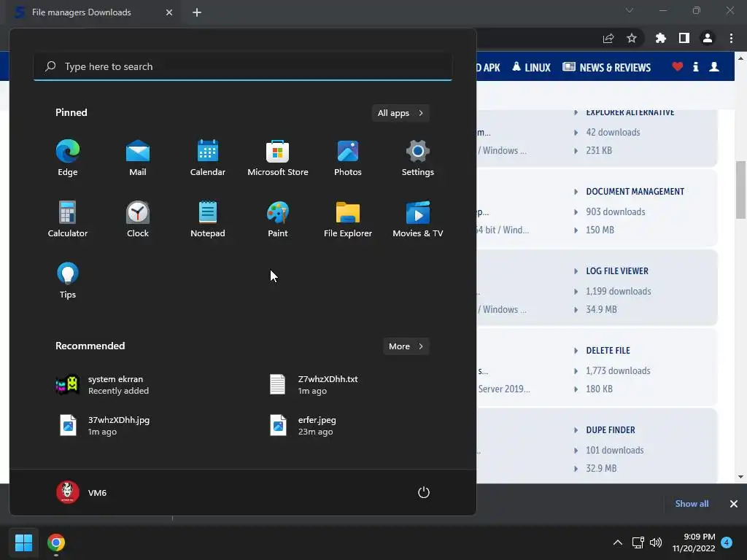Screen dimensions: 747x560
Task: Close the Chrome downloads bar
Action: coord(734,504)
